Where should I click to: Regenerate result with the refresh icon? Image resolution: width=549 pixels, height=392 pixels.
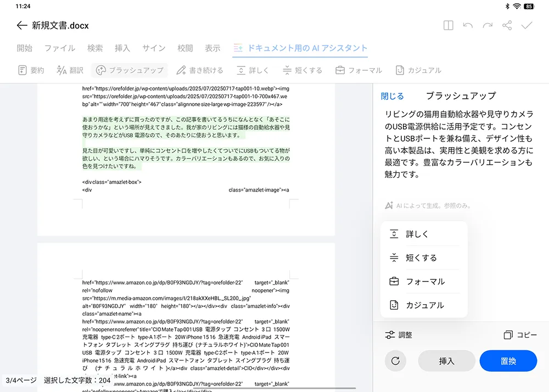coord(395,361)
